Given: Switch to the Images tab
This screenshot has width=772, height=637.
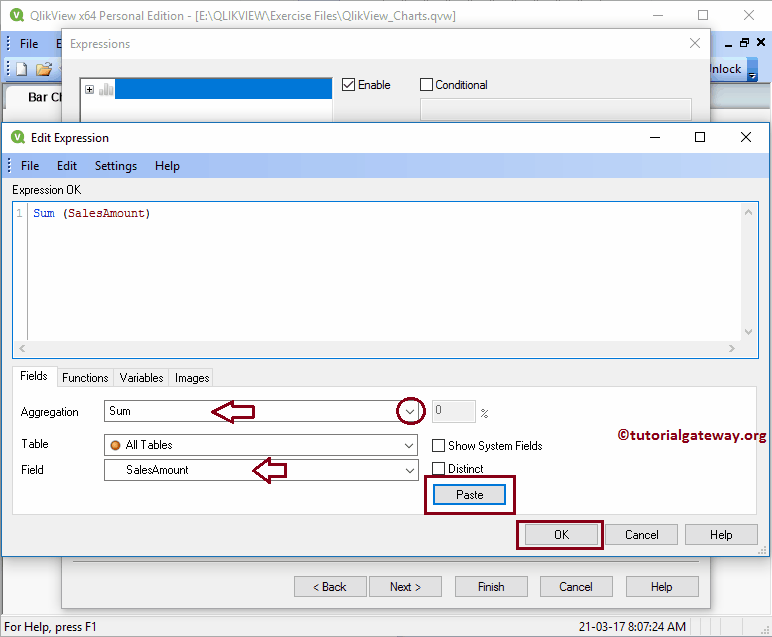Looking at the screenshot, I should click(x=192, y=378).
